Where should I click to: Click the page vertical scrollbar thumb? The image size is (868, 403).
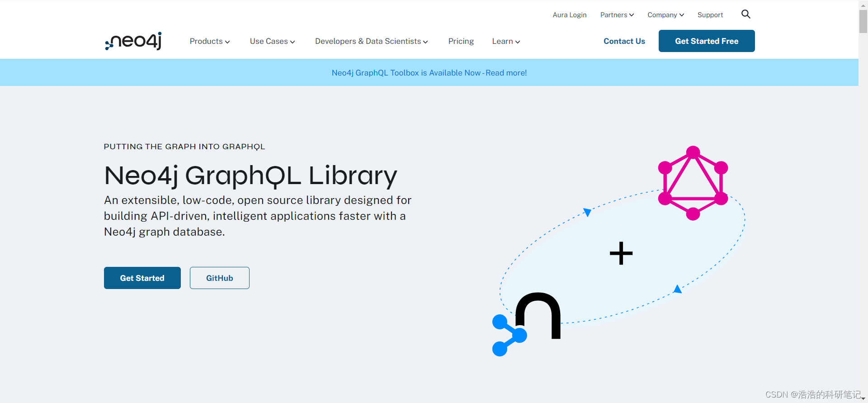point(863,21)
